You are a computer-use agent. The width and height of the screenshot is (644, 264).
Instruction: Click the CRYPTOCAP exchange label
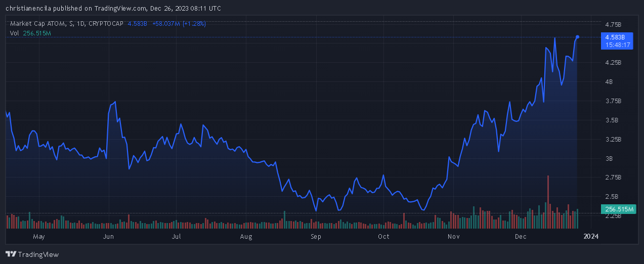pyautogui.click(x=106, y=24)
